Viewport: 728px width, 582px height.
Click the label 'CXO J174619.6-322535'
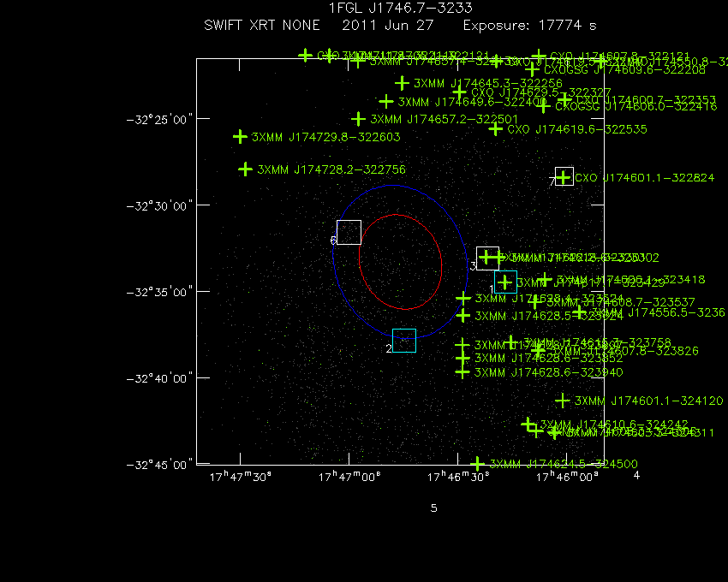577,129
